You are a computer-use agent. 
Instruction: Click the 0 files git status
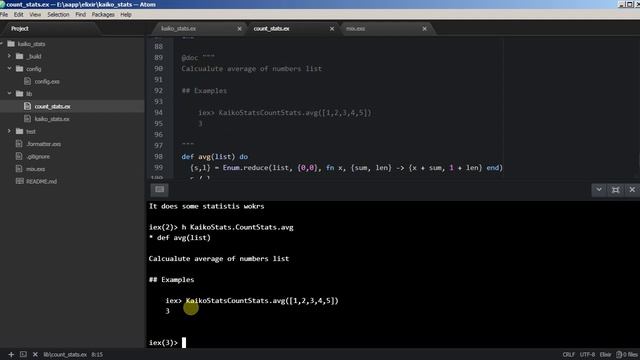pos(627,354)
